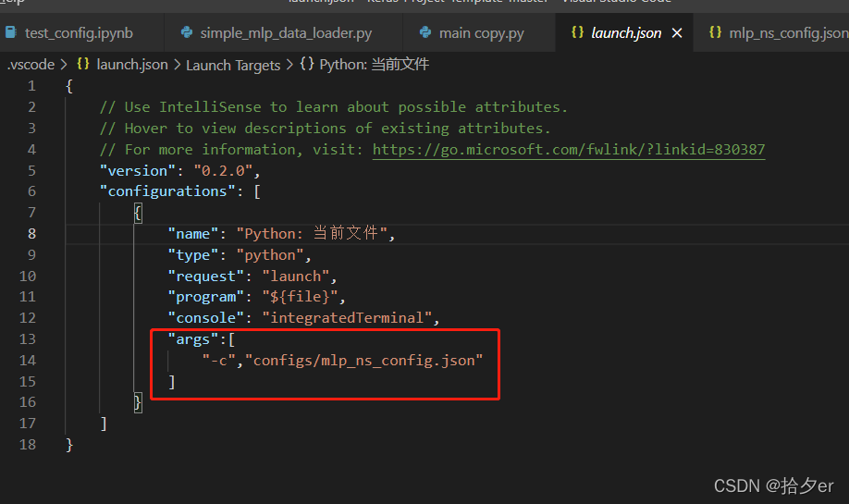This screenshot has width=849, height=504.
Task: Click "configs/mlp_ns_config.json" argument string
Action: click(363, 361)
